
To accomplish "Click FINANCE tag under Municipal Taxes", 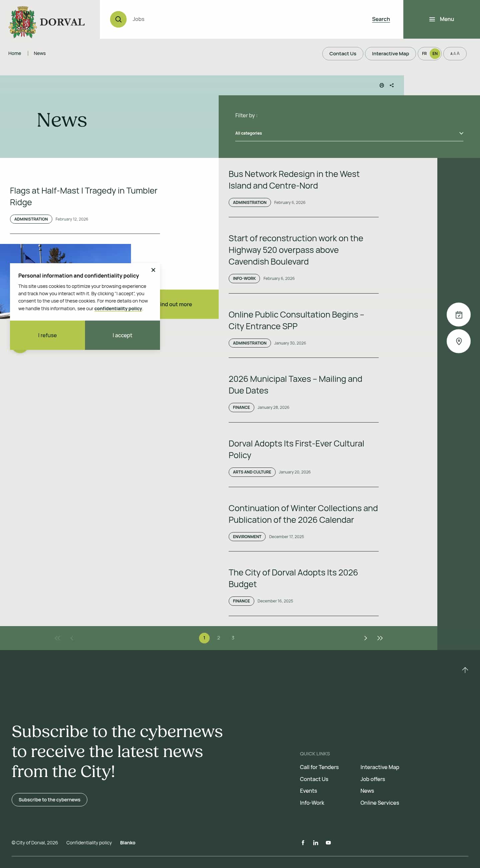I will pos(241,407).
